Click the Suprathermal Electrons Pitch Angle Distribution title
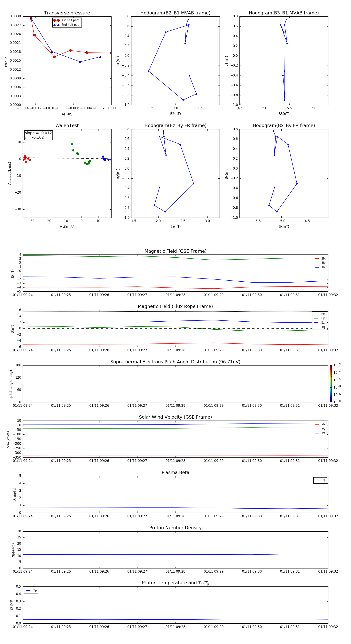The width and height of the screenshot is (351, 644). pos(175,362)
